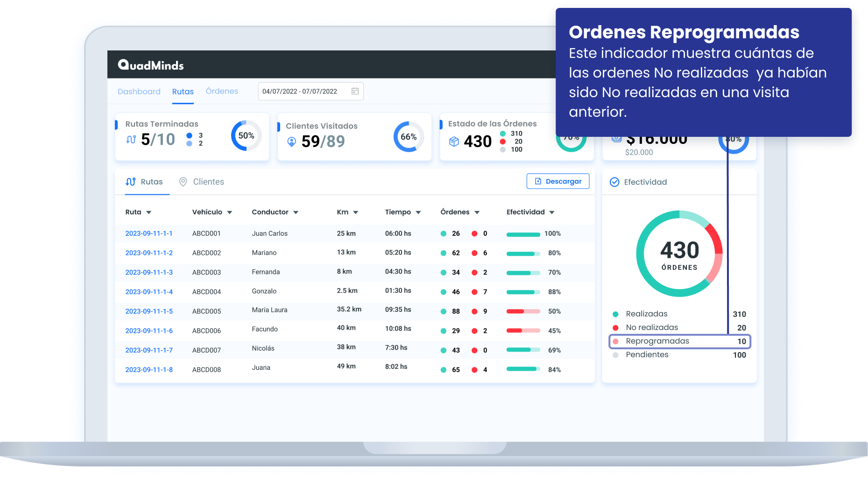Expand the Vehículo column sort dropdown
868x480 pixels.
pos(230,212)
